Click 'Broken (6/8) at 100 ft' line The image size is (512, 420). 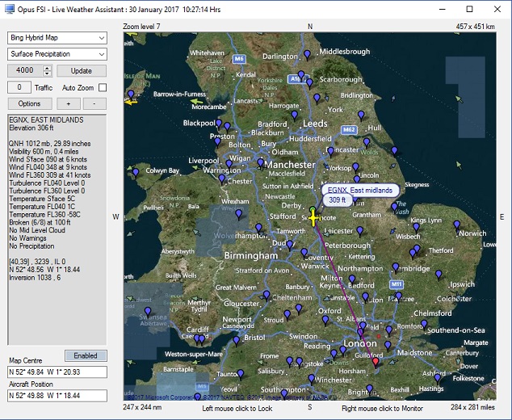(40, 222)
